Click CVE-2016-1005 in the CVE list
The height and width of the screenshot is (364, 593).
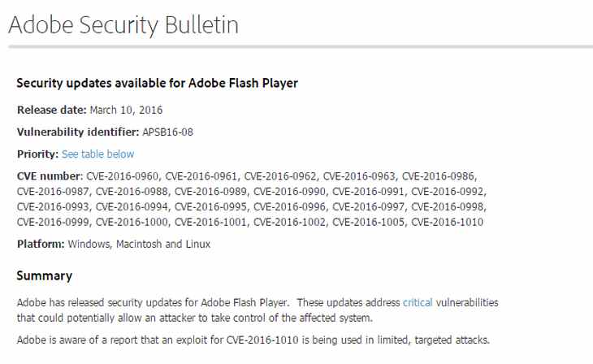[x=370, y=222]
